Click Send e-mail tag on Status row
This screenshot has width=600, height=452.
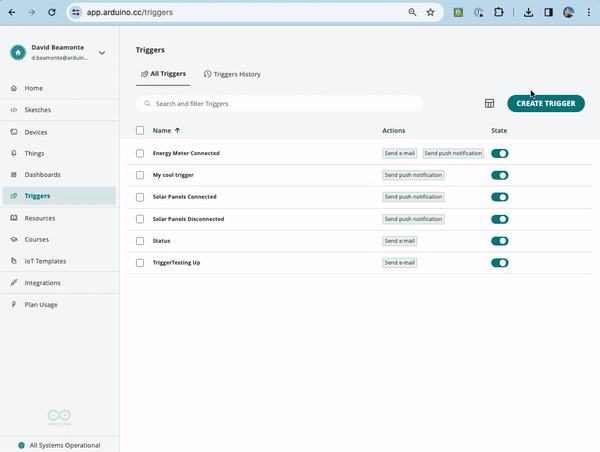point(399,241)
